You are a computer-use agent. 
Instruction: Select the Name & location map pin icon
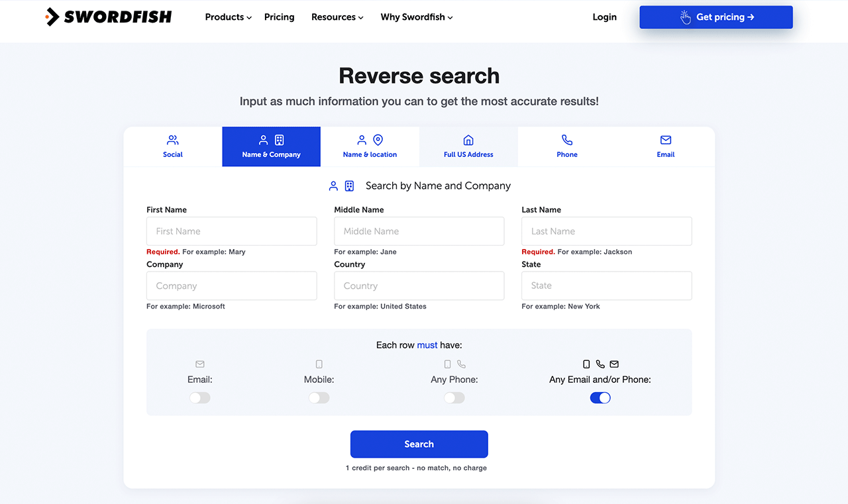378,140
